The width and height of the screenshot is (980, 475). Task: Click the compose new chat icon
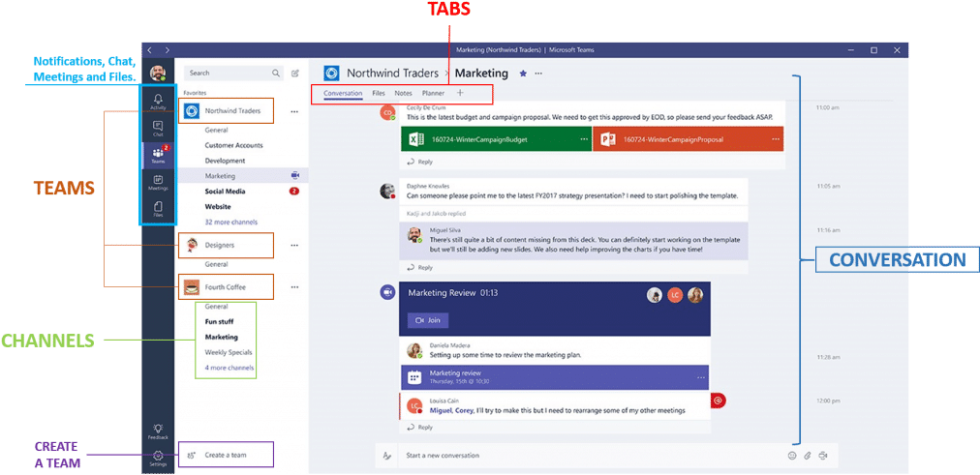[x=295, y=73]
